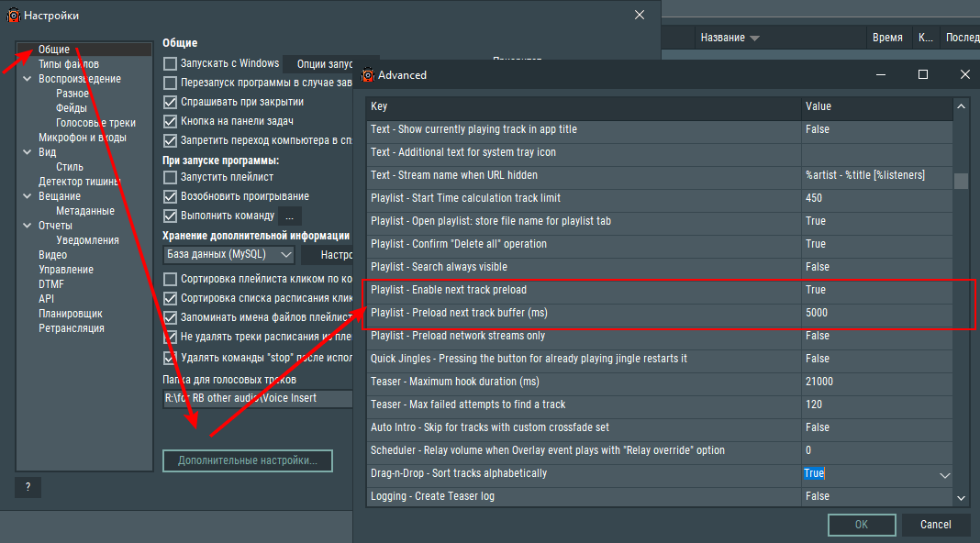Click the ellipsis button beside Выполнить команду
Viewport: 980px width, 543px height.
[x=289, y=216]
